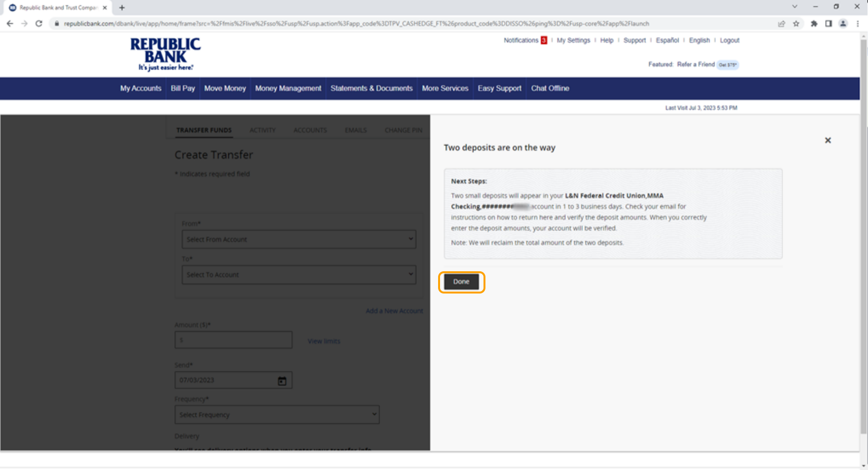Close the deposits panel with X

(828, 140)
